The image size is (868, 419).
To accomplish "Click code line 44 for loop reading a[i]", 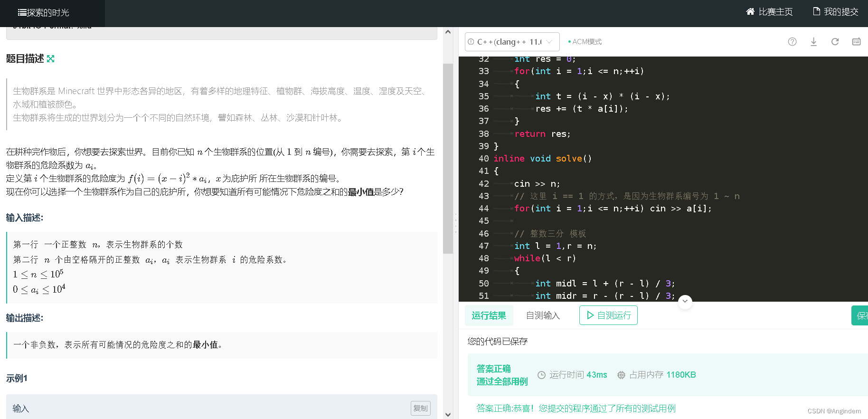I will coord(613,209).
